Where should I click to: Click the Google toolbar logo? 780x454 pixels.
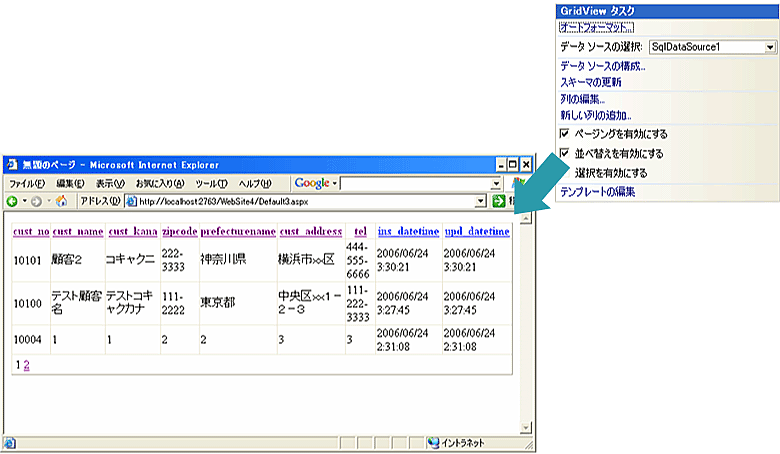312,183
